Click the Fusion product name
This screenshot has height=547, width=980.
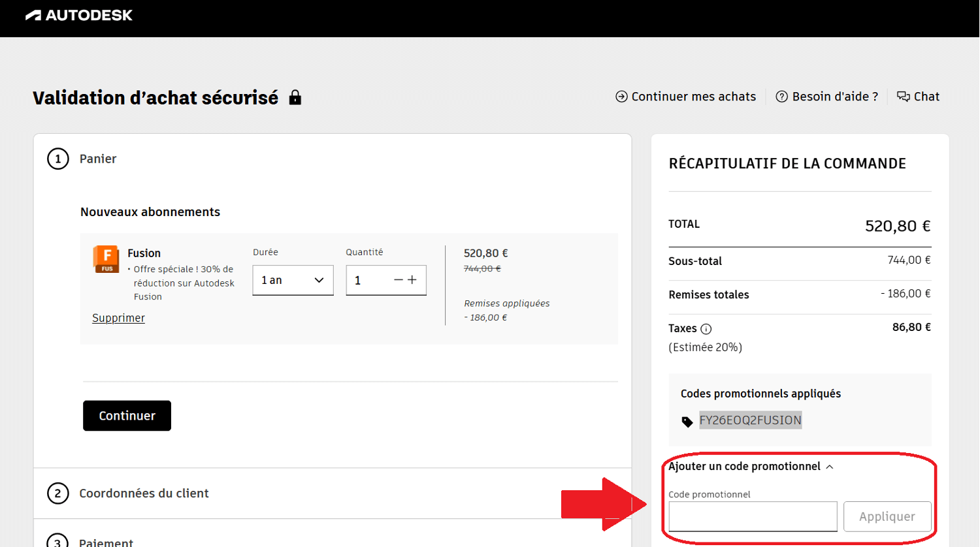[144, 253]
